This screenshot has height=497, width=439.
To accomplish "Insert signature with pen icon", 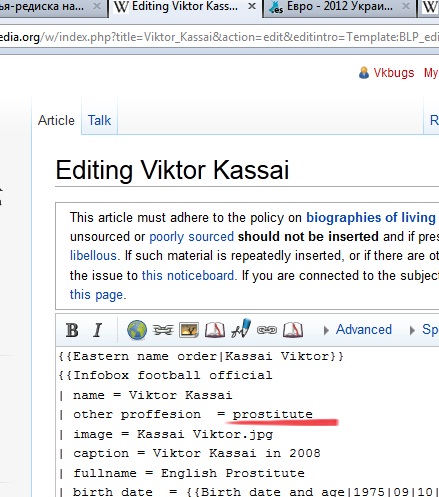I will [x=241, y=328].
